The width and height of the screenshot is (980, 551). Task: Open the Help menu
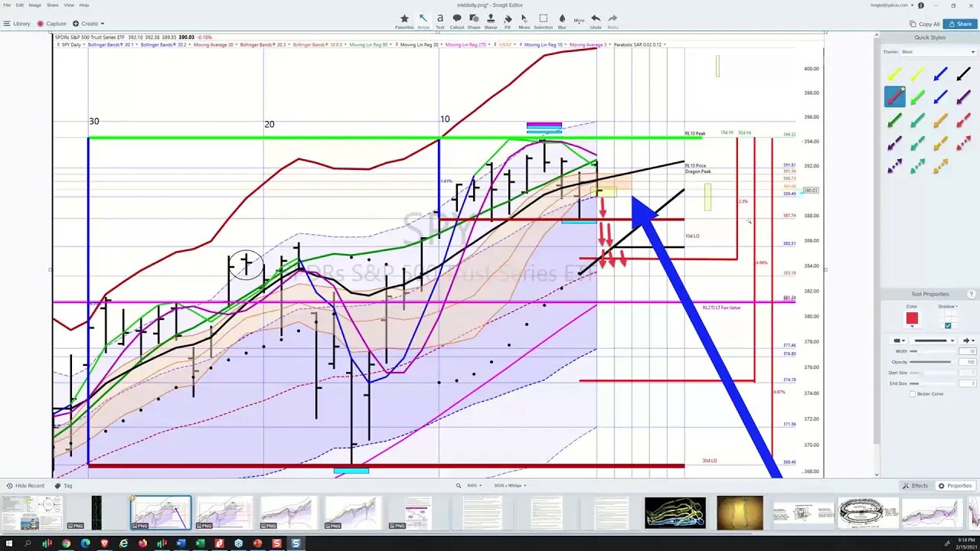point(84,5)
